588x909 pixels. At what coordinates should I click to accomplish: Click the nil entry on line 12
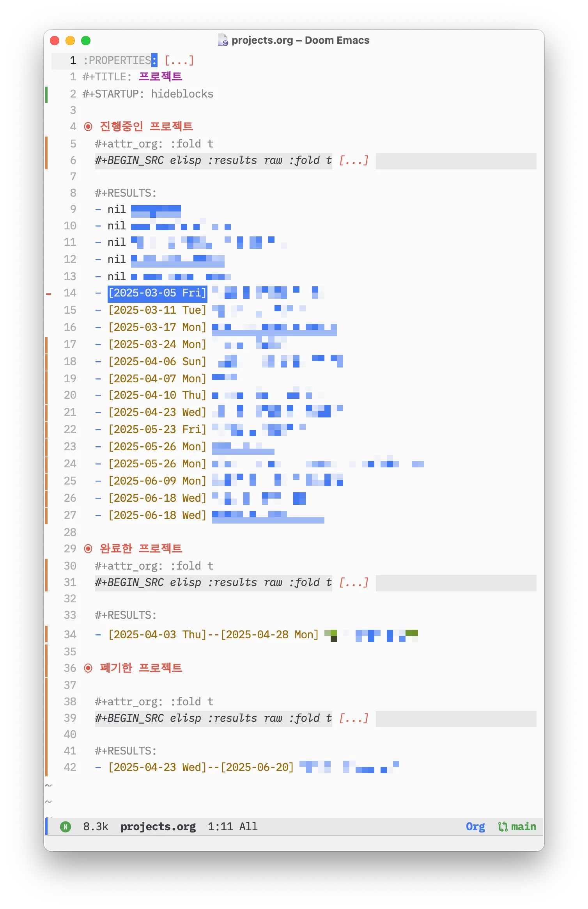[117, 259]
